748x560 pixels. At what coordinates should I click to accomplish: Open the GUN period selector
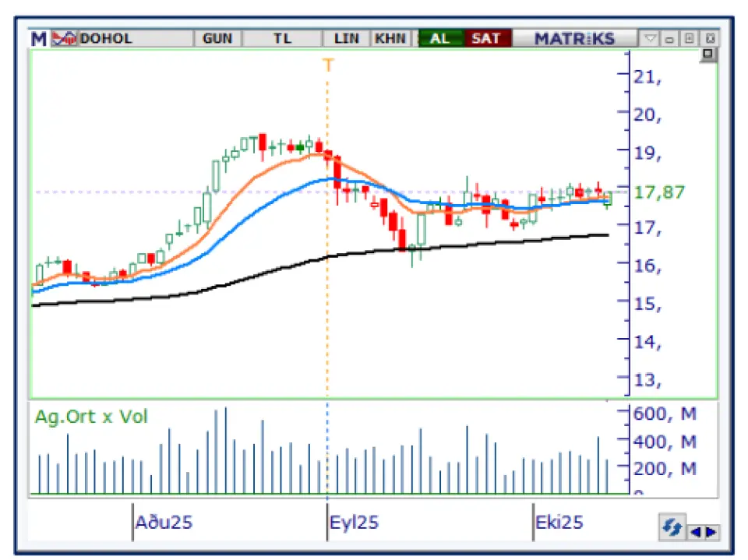pos(217,38)
